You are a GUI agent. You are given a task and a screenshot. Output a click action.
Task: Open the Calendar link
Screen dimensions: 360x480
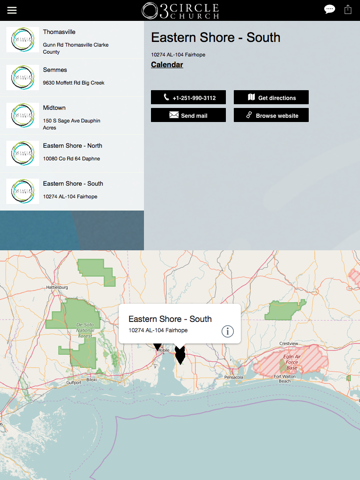tap(167, 65)
